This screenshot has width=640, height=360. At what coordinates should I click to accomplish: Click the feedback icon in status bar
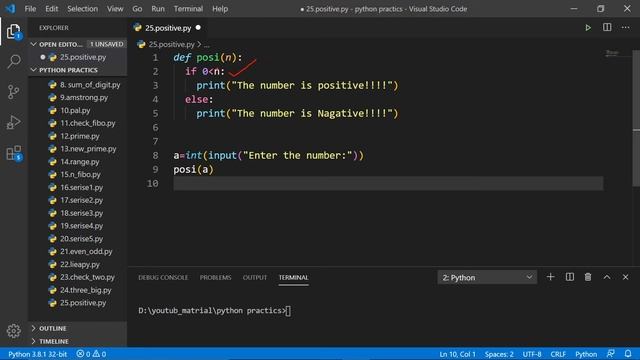(611, 353)
